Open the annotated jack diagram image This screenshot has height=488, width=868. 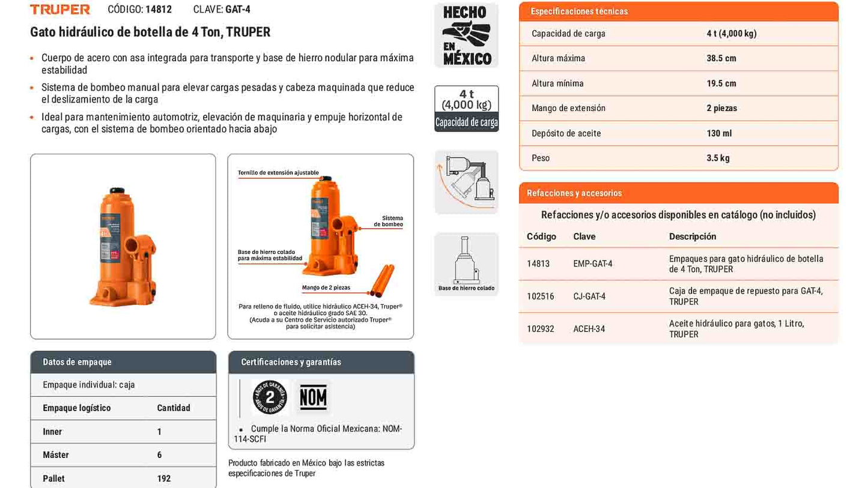click(x=321, y=247)
